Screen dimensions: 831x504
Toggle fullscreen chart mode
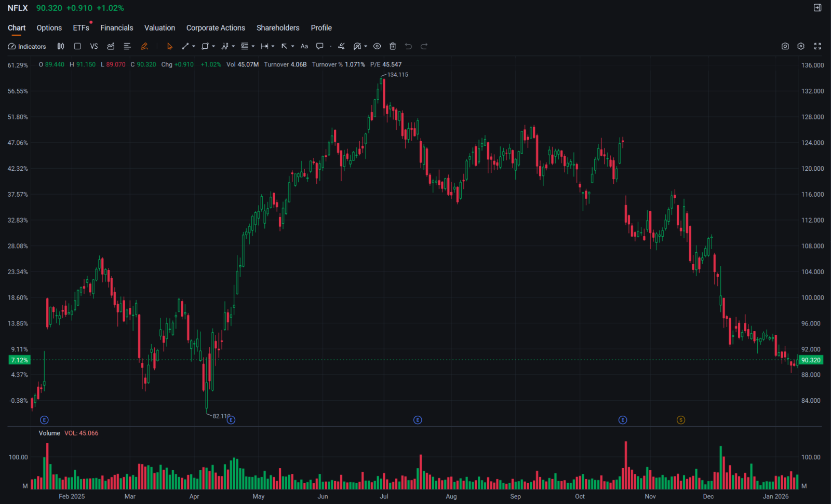point(817,46)
